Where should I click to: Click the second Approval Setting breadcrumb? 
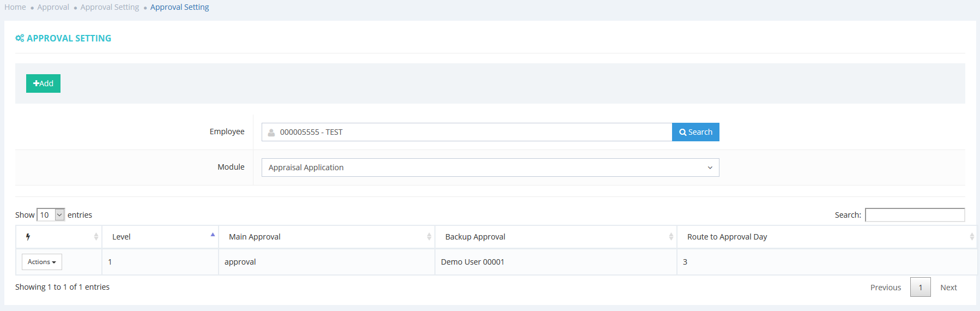pyautogui.click(x=179, y=7)
